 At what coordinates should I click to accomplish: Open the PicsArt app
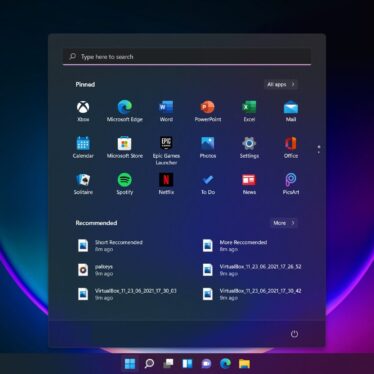[x=291, y=184]
